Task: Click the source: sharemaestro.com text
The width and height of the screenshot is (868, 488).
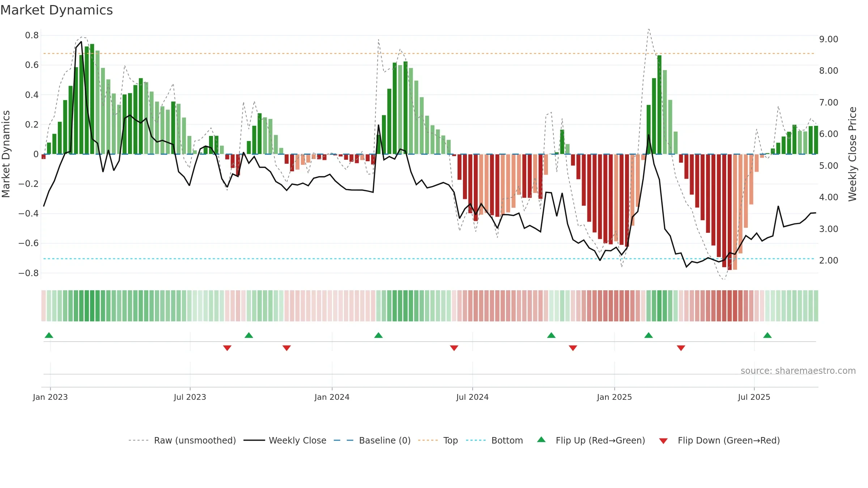Action: pyautogui.click(x=798, y=371)
